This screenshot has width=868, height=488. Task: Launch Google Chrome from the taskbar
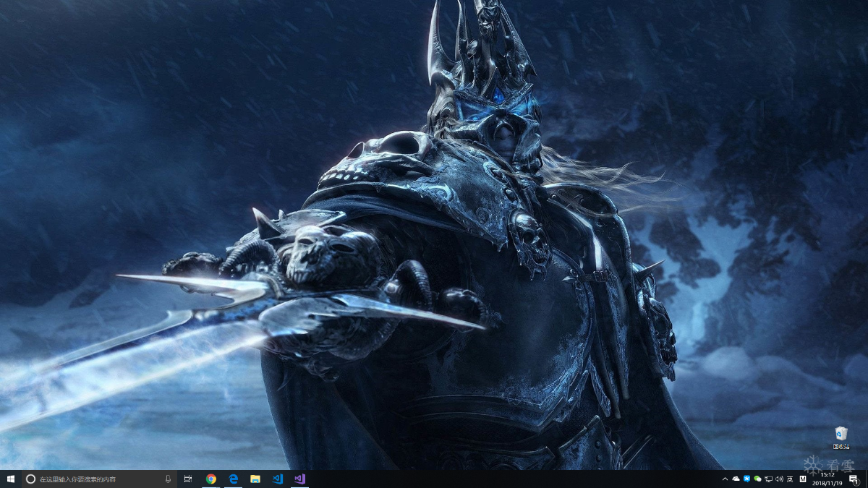click(x=211, y=479)
